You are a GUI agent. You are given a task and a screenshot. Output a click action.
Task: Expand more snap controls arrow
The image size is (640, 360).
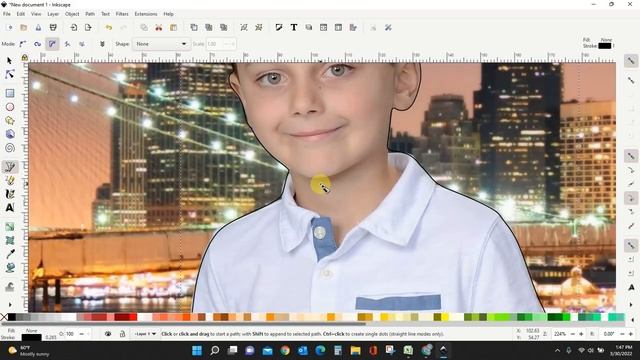coord(631,304)
